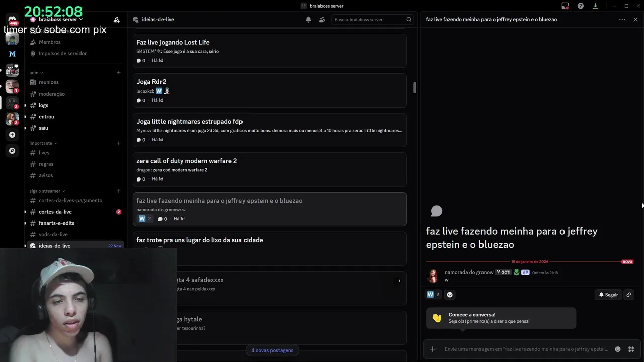Show member list icon in channel header

(x=322, y=19)
